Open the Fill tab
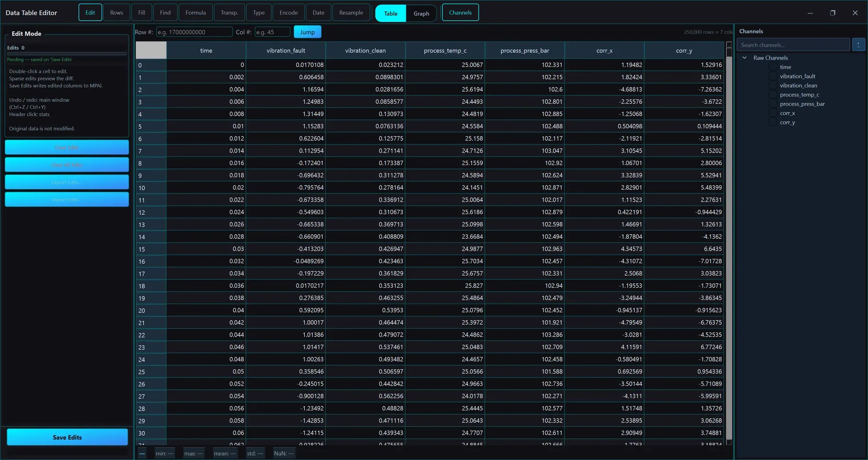Screen dimensions: 868x460 point(141,13)
